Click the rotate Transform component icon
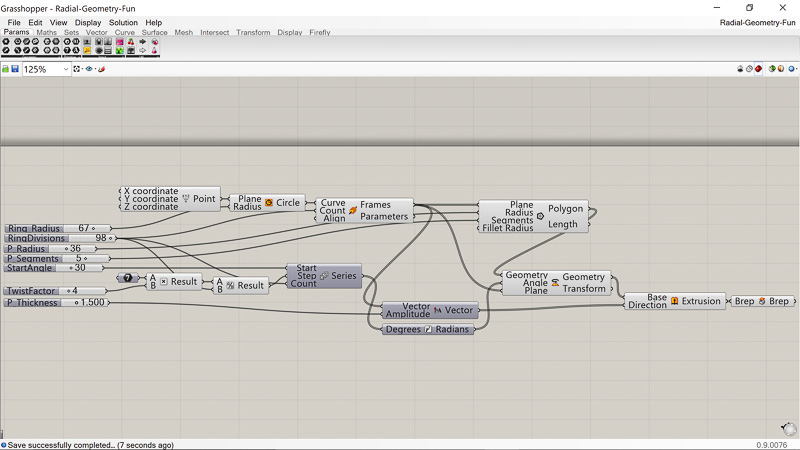Image resolution: width=800 pixels, height=450 pixels. (x=555, y=283)
